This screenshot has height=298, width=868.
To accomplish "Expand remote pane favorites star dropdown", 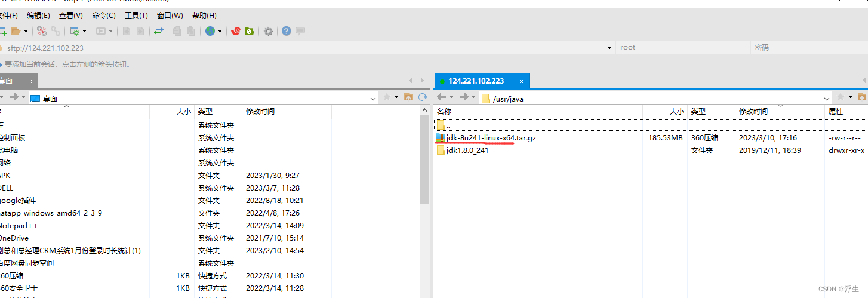I will [850, 97].
